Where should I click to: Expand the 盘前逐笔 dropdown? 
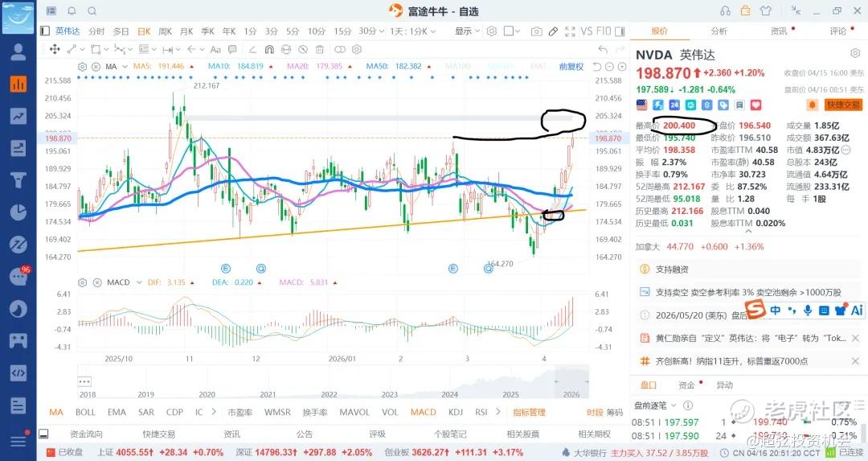pyautogui.click(x=674, y=405)
